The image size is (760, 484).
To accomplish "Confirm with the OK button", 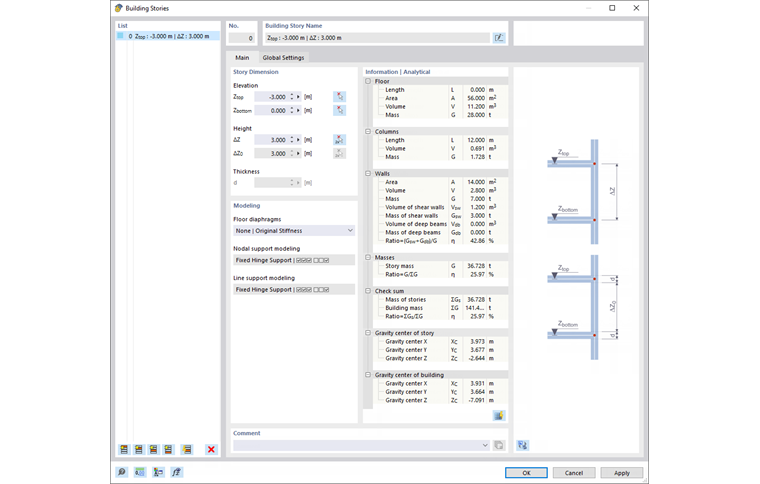I will pos(526,473).
